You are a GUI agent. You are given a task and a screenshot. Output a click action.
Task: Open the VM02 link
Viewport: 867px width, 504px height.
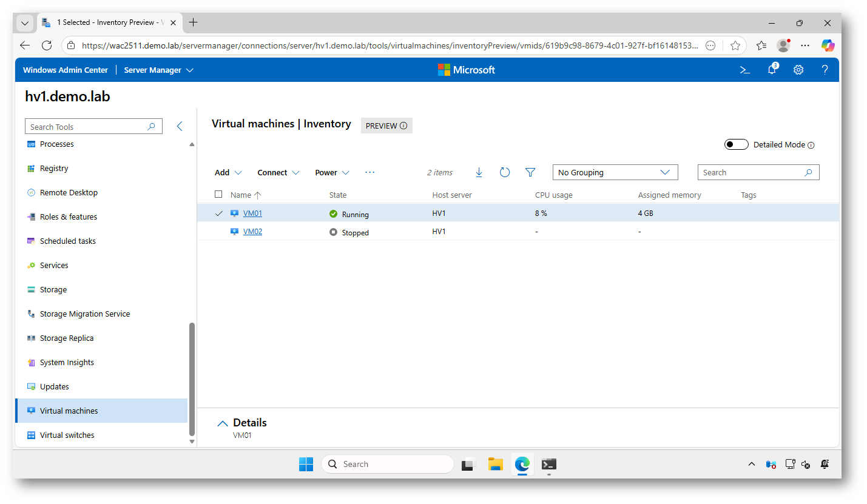(252, 231)
